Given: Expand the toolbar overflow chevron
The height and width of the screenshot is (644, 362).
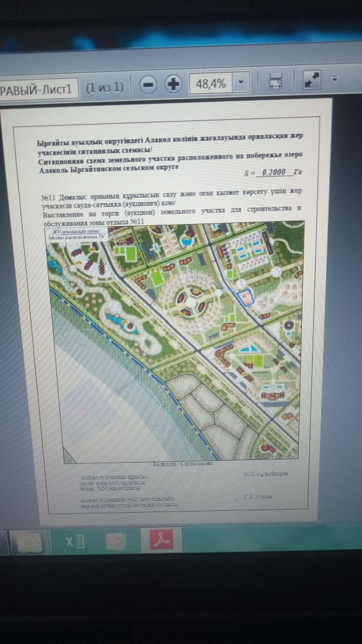Looking at the screenshot, I should pyautogui.click(x=335, y=78).
